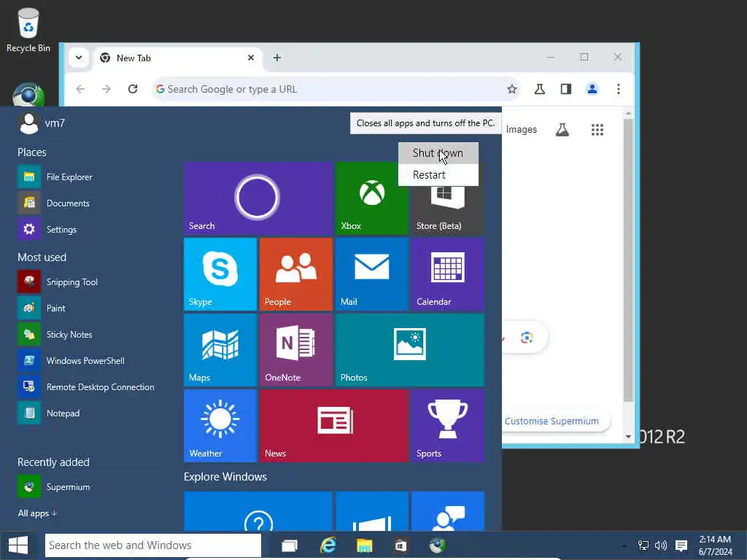The width and height of the screenshot is (747, 560).
Task: Focus the Search the web and Windows box
Action: click(153, 545)
